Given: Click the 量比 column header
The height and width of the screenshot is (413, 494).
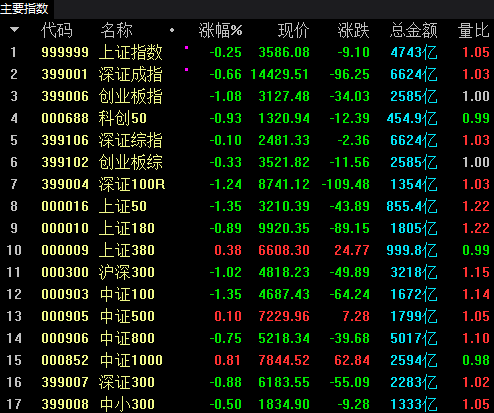Looking at the screenshot, I should tap(474, 30).
